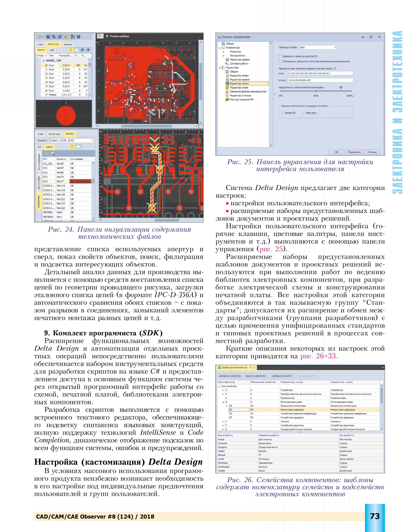
Task: Close the Семейства компонентов tab with its X
Action: coord(254,367)
